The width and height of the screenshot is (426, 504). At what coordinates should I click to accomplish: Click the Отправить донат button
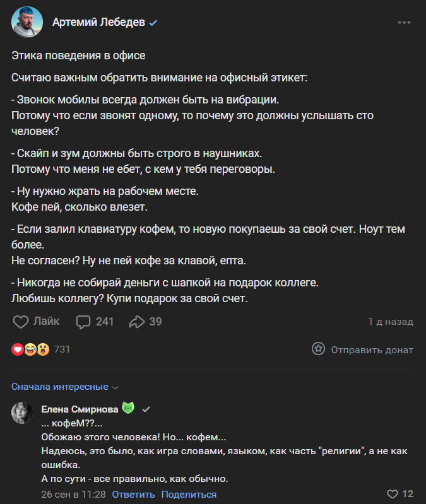click(363, 349)
